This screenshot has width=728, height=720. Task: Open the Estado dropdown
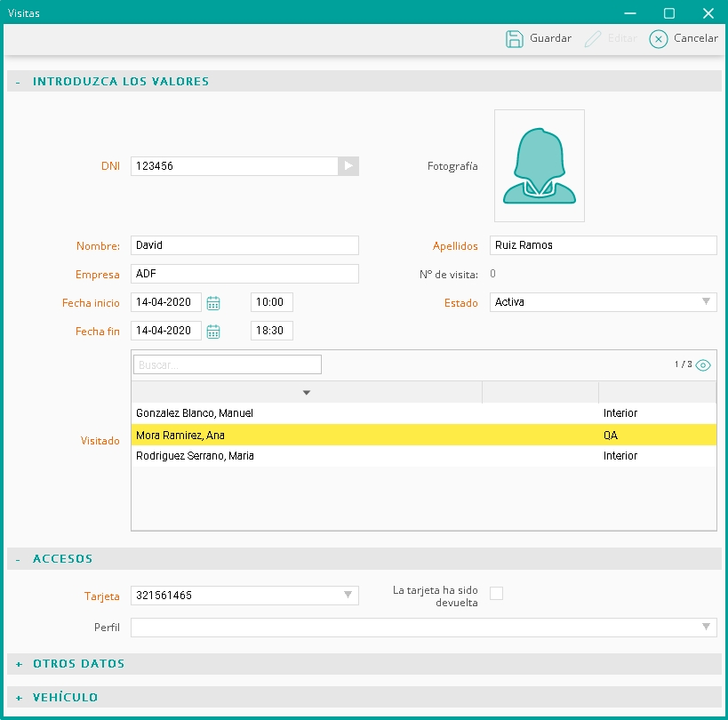[706, 301]
